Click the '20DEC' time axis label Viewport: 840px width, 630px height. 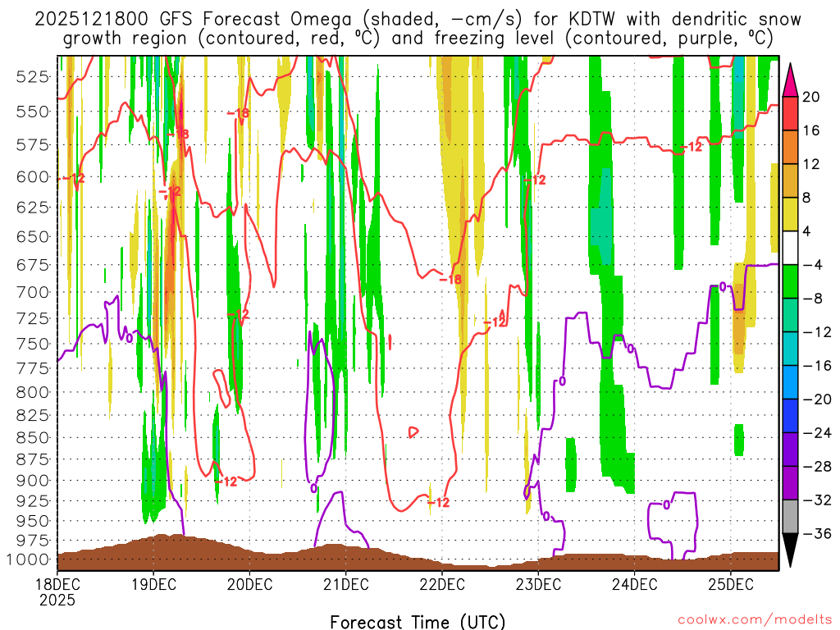point(249,584)
